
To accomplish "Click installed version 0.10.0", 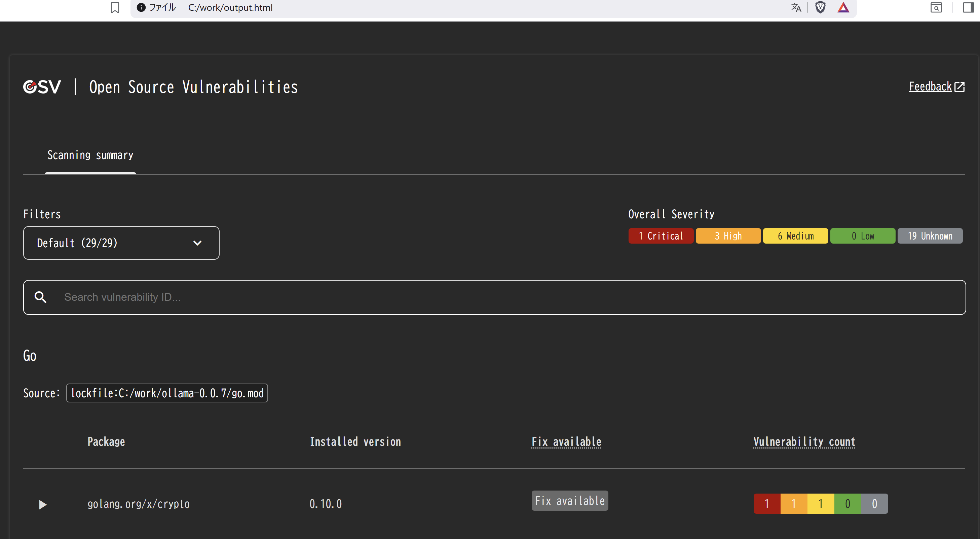I will 326,504.
